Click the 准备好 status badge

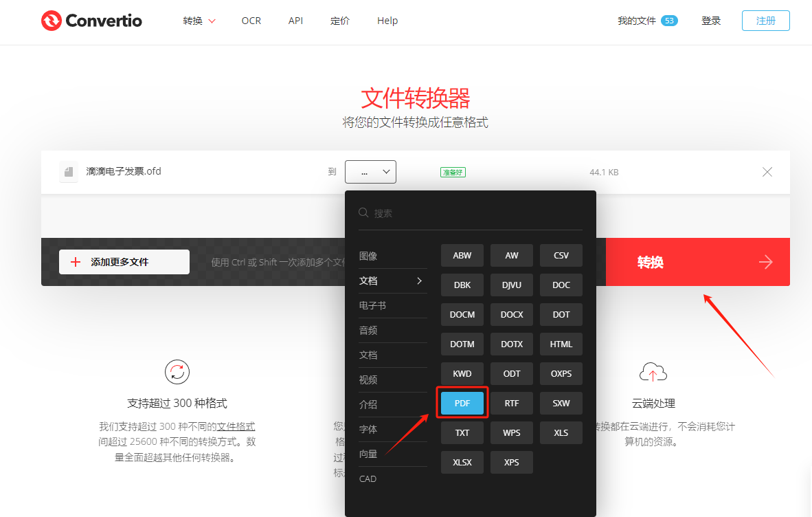tap(453, 172)
